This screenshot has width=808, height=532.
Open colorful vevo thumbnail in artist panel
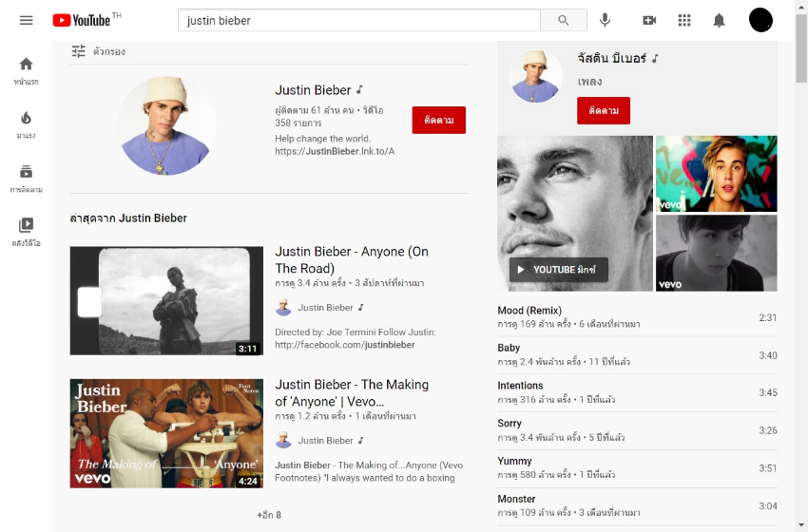click(717, 174)
